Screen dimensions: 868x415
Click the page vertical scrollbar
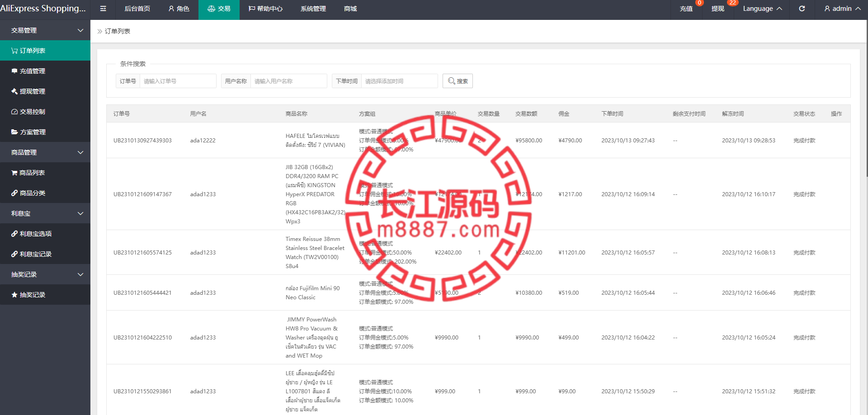[867, 97]
